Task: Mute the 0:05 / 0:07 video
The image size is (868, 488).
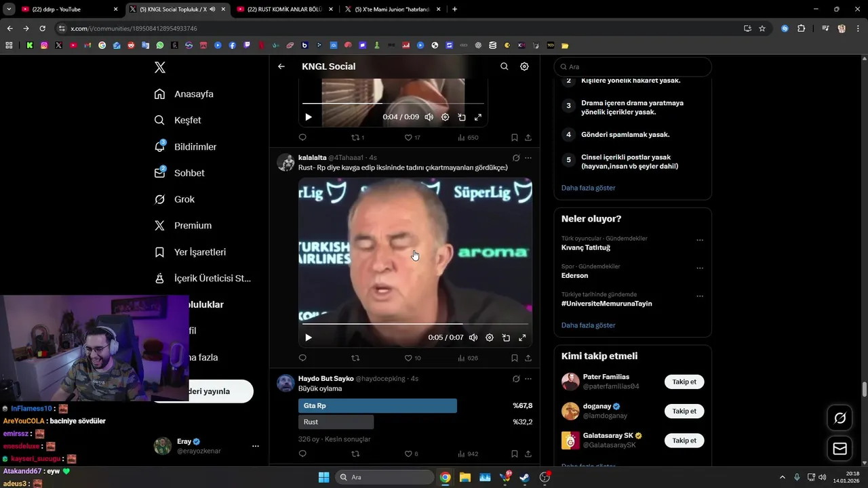Action: click(473, 338)
